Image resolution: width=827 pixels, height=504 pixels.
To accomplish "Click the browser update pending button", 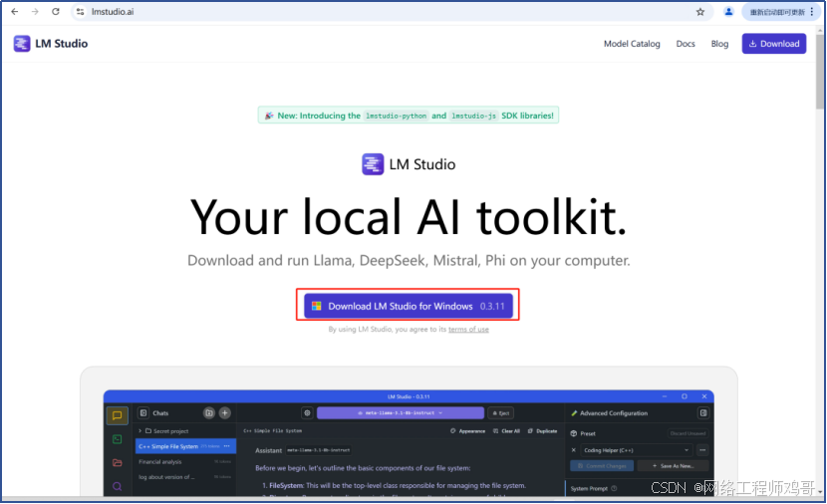I will coord(777,12).
